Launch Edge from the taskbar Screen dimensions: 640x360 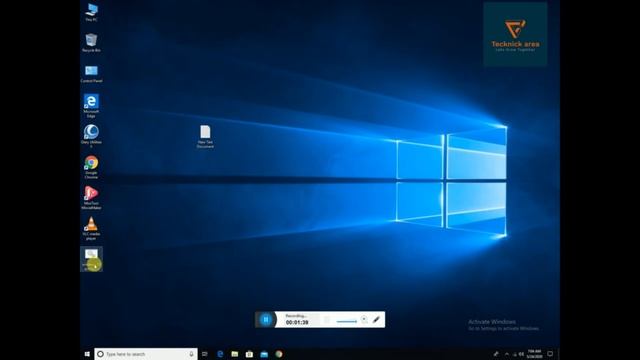(220, 354)
